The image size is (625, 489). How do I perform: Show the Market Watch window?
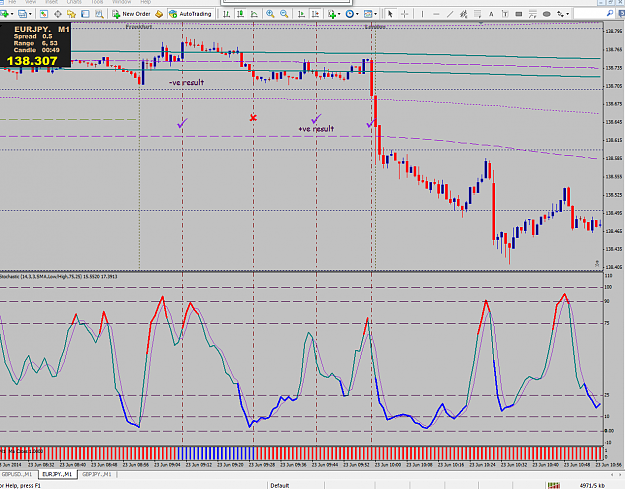(43, 14)
